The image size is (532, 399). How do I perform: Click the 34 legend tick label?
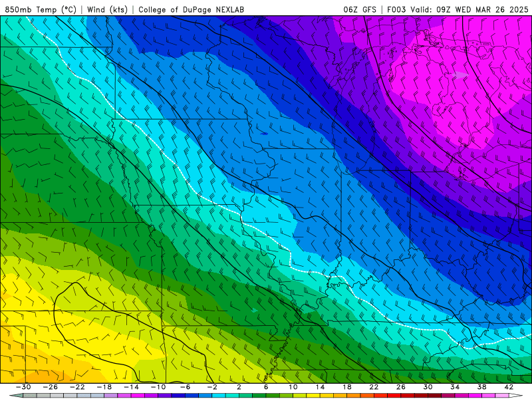click(x=455, y=387)
